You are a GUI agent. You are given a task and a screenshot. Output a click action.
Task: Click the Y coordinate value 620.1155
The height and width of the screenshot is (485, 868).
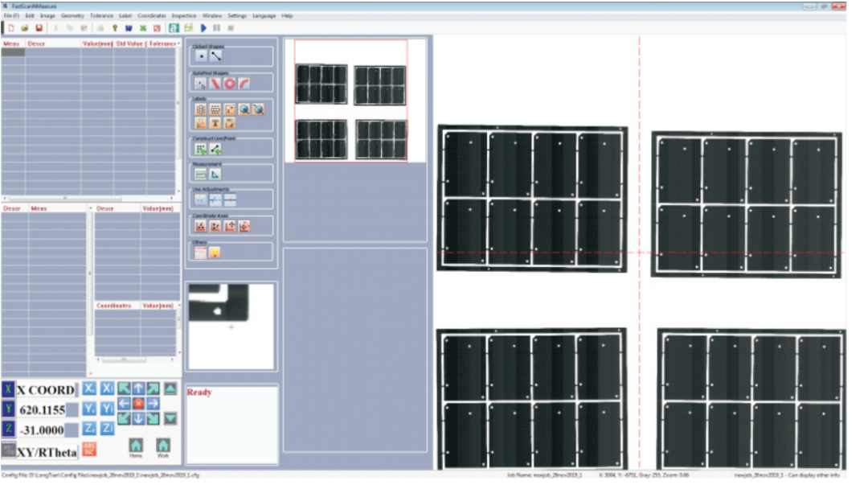[42, 410]
